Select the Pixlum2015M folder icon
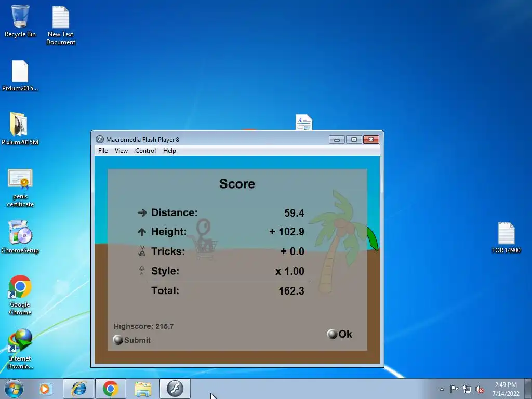The width and height of the screenshot is (532, 399). click(20, 128)
